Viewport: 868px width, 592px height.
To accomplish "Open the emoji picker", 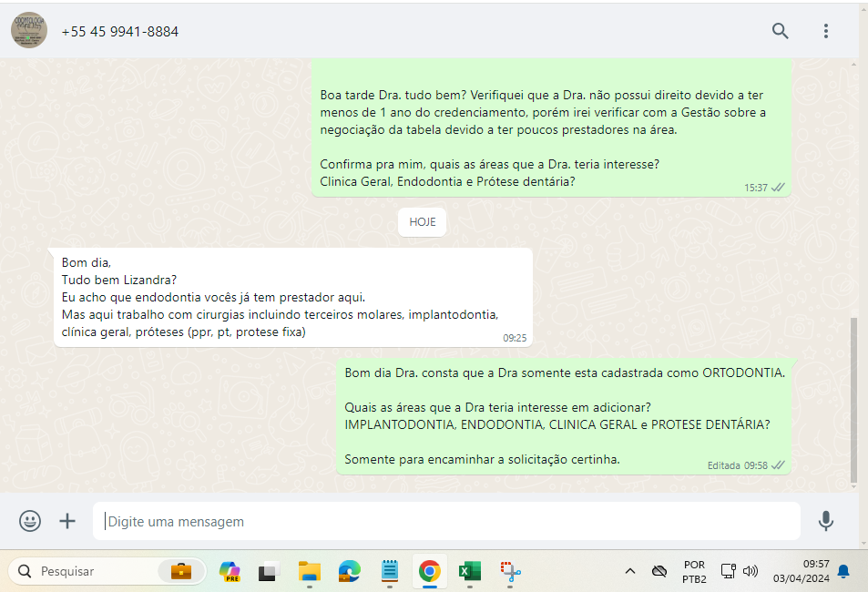I will click(x=30, y=521).
